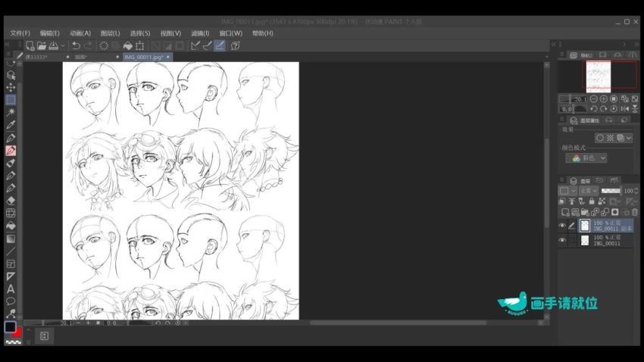
Task: Rotate canvas left in Navigator
Action: (x=593, y=109)
